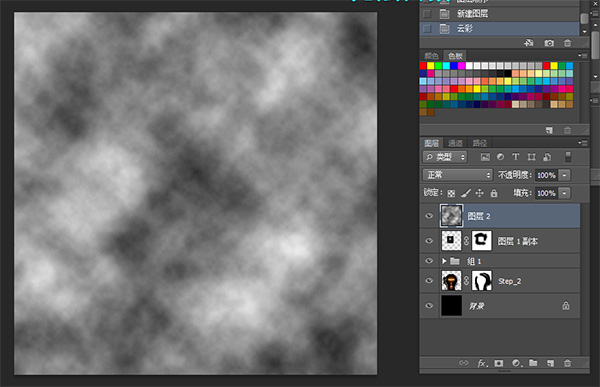This screenshot has width=600, height=387.
Task: Open 填充 fill slider arrow
Action: [x=564, y=193]
